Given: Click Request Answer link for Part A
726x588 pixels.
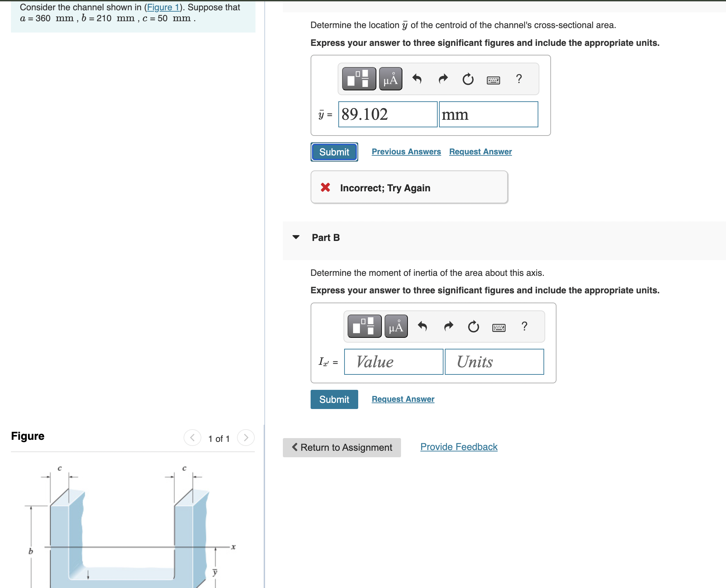Looking at the screenshot, I should point(480,152).
